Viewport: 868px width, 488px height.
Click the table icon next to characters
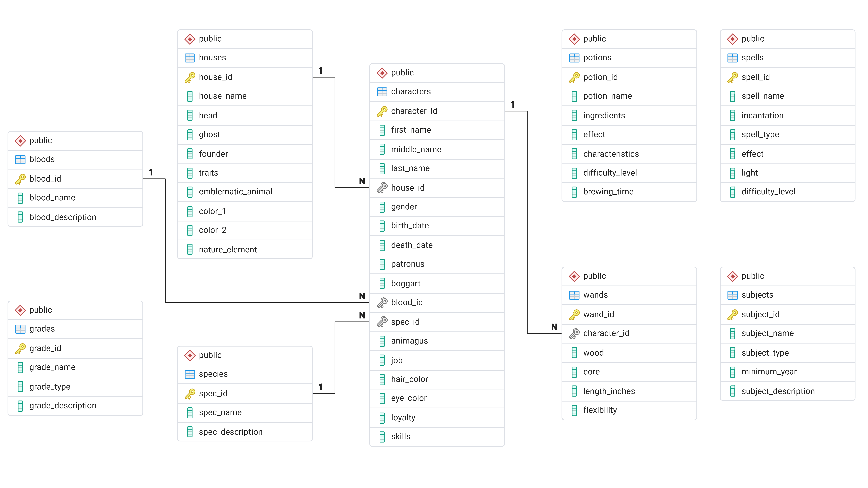point(382,92)
